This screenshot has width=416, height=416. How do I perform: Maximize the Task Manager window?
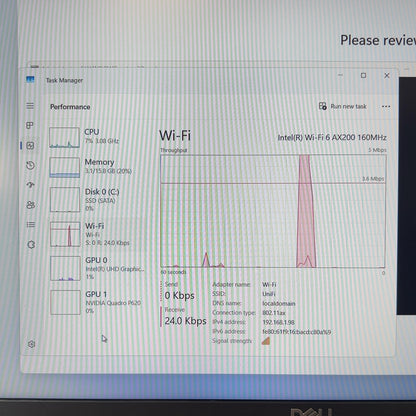coord(363,75)
